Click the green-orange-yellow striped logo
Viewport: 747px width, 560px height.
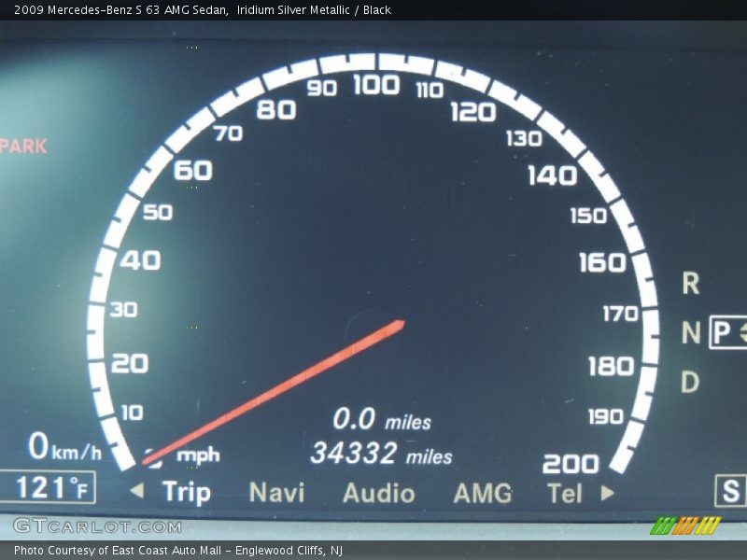(x=685, y=525)
